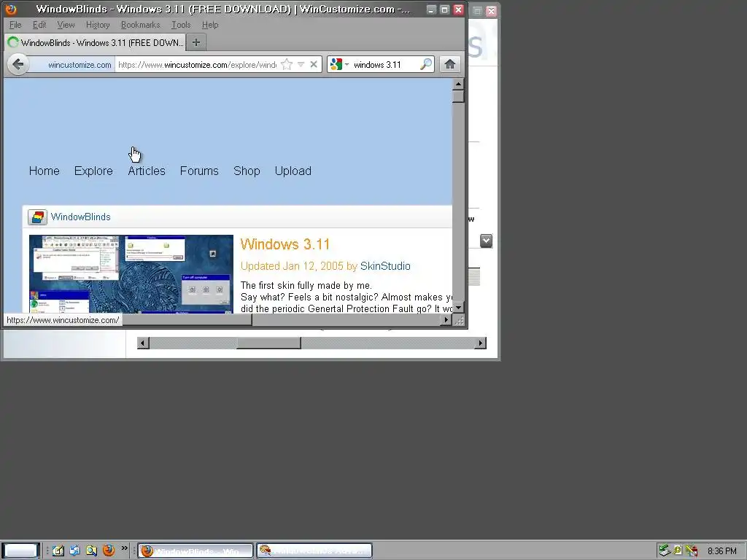747x560 pixels.
Task: Click the Explore navigation link
Action: click(x=93, y=171)
